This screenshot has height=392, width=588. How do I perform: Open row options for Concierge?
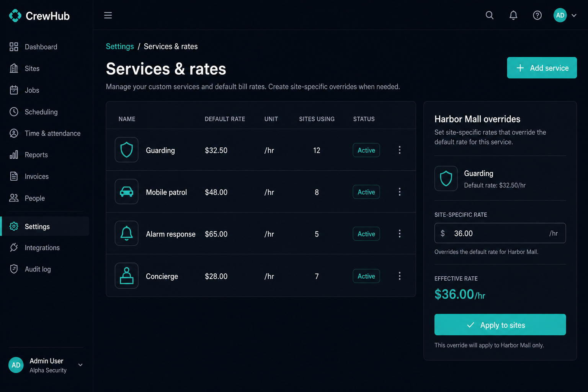tap(400, 276)
